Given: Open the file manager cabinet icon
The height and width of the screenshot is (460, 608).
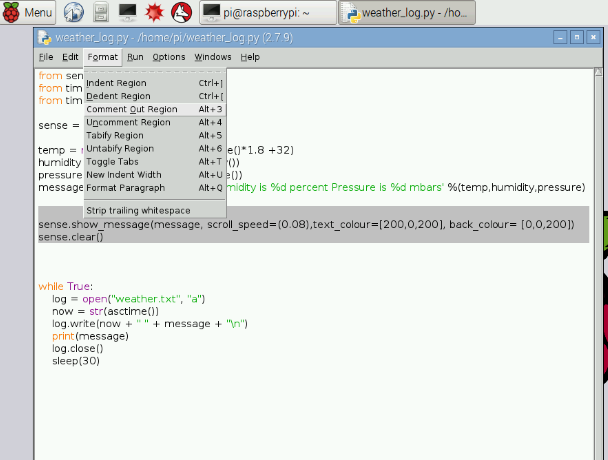Looking at the screenshot, I should click(101, 12).
